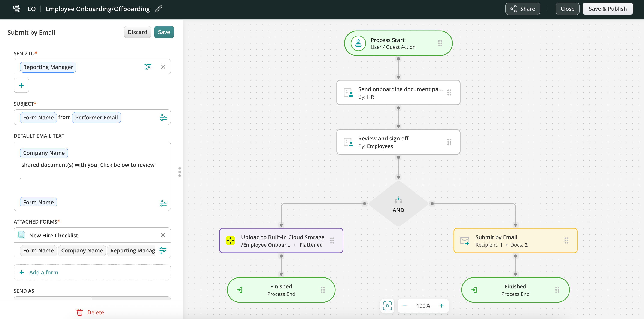644x319 pixels.
Task: Click the pencil icon to rename the workflow
Action: click(159, 9)
